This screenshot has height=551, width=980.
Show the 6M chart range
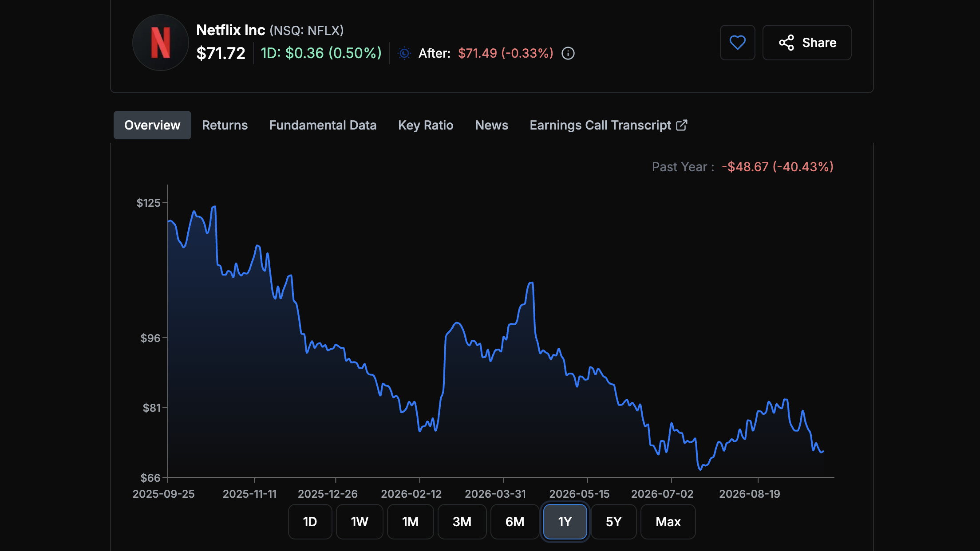click(515, 522)
